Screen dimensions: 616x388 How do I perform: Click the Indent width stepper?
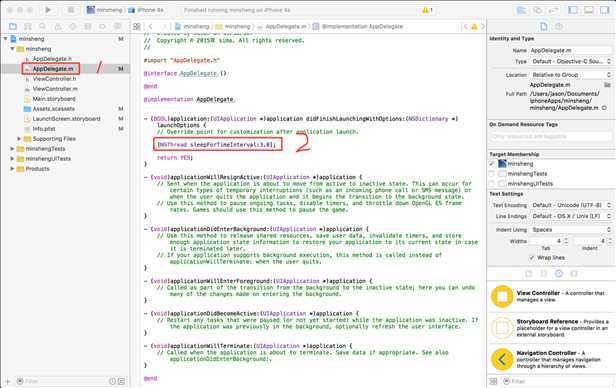click(610, 241)
